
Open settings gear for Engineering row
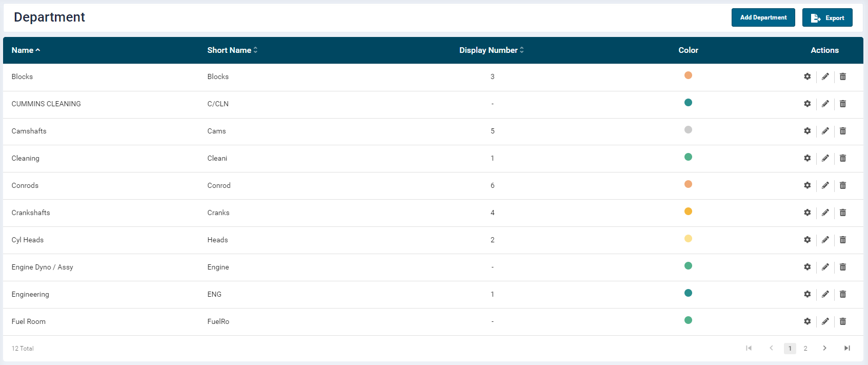(x=807, y=294)
